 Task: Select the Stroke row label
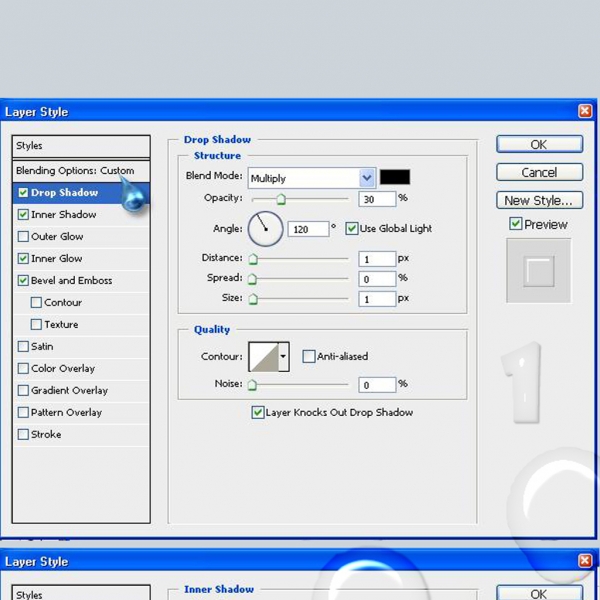[46, 434]
